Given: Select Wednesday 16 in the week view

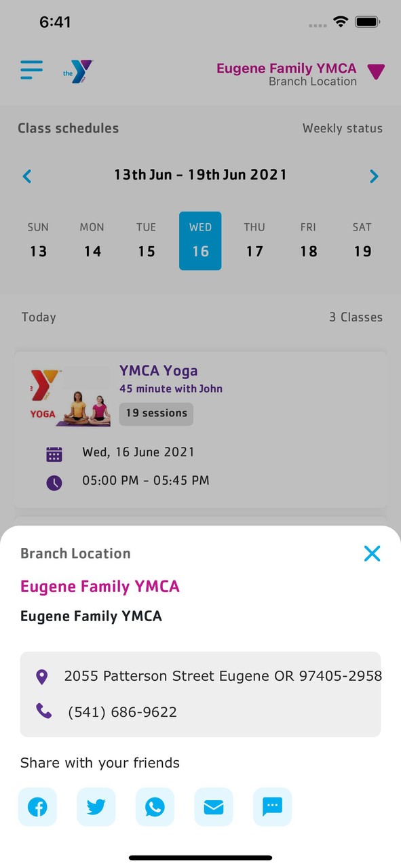Looking at the screenshot, I should tap(200, 241).
